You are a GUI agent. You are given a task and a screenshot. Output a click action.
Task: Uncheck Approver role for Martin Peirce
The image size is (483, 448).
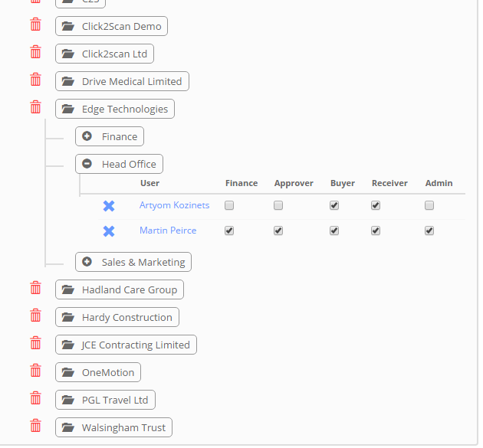(278, 231)
